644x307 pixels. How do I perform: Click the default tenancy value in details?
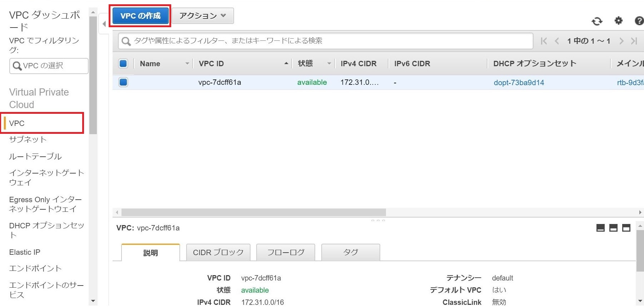tap(502, 278)
